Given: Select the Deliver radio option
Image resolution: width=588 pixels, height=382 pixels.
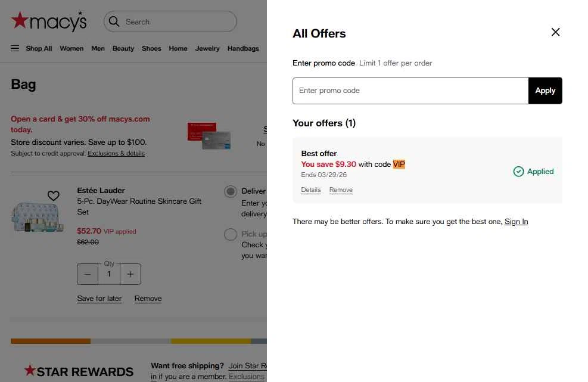Looking at the screenshot, I should (231, 191).
